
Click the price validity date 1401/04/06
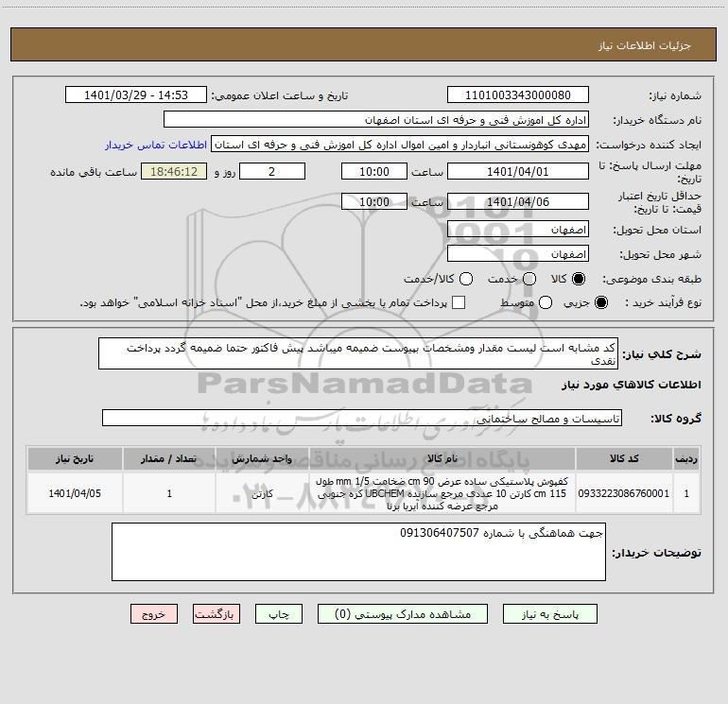point(518,201)
